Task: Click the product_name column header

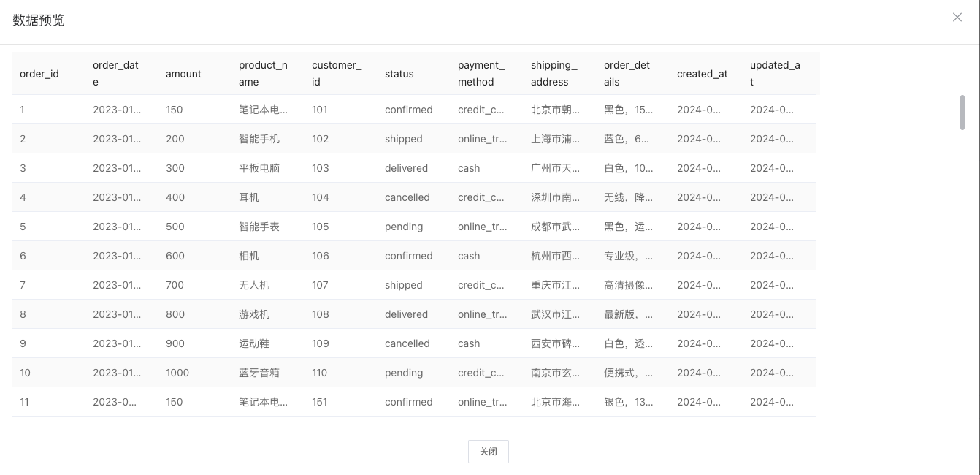Action: [263, 74]
